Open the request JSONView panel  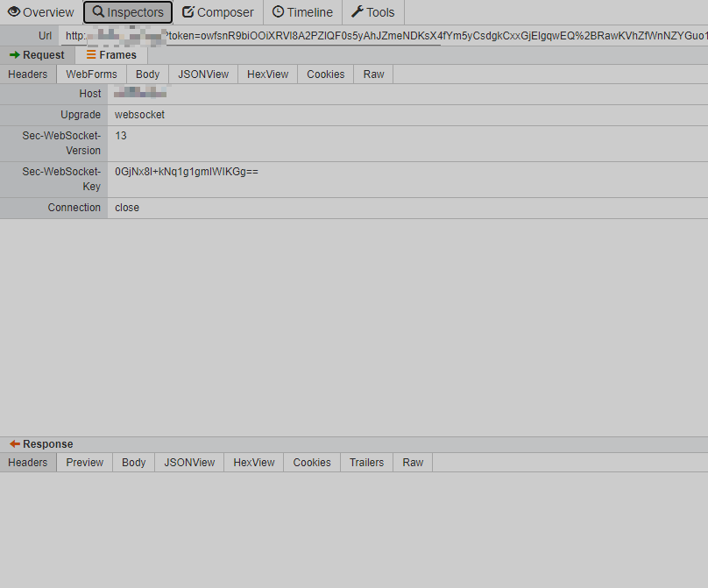(203, 74)
